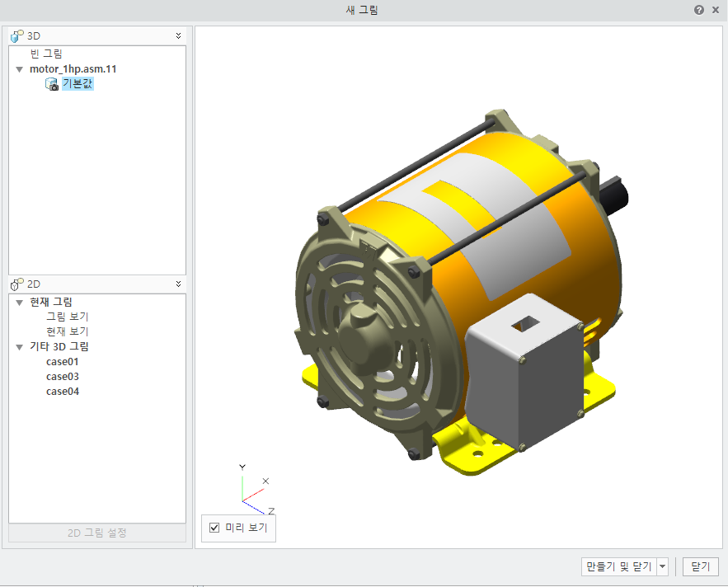Collapse the 2D section chevron
The height and width of the screenshot is (587, 728).
(178, 284)
